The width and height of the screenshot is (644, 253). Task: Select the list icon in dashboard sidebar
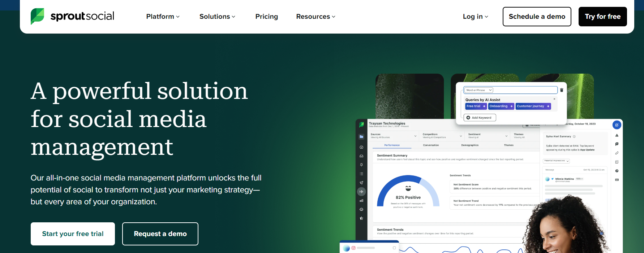click(x=361, y=174)
